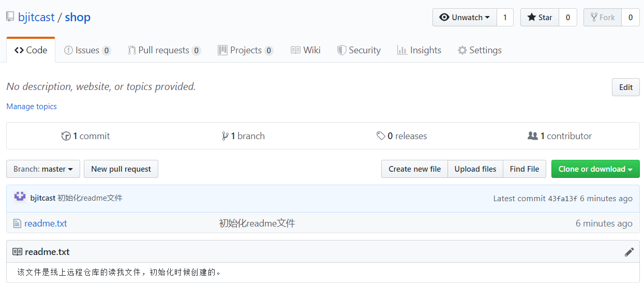644x286 pixels.
Task: Open the bjitcast owner link
Action: tap(36, 17)
